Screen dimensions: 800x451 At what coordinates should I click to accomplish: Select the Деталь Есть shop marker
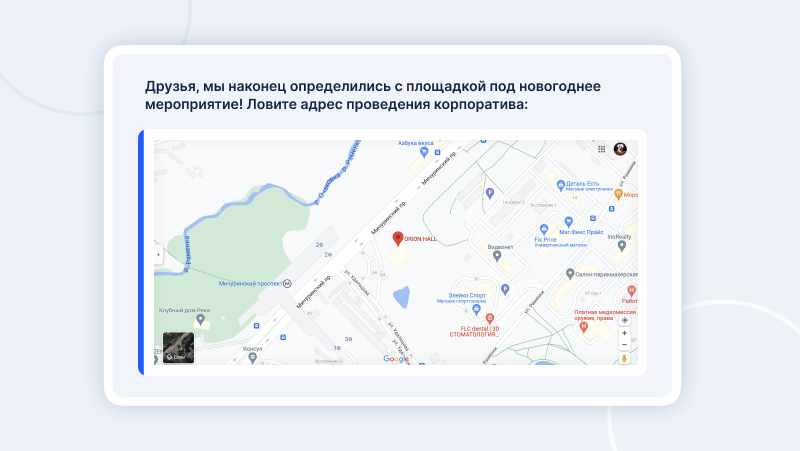point(559,183)
